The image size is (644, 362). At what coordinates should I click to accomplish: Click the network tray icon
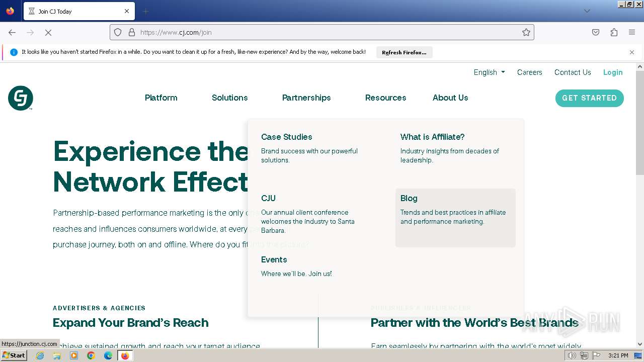(584, 355)
